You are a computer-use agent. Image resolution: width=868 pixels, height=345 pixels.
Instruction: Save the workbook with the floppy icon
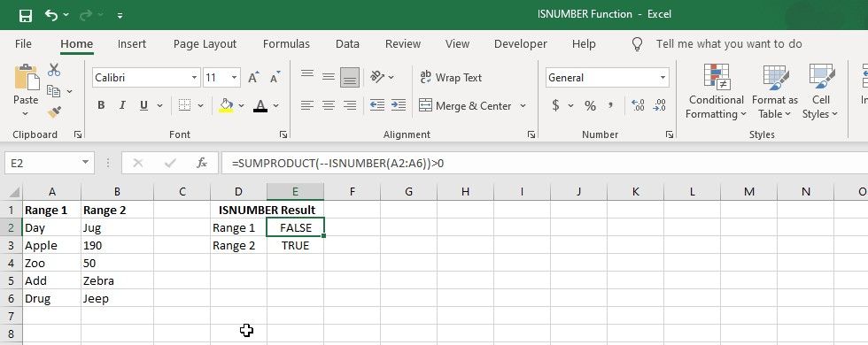click(26, 15)
